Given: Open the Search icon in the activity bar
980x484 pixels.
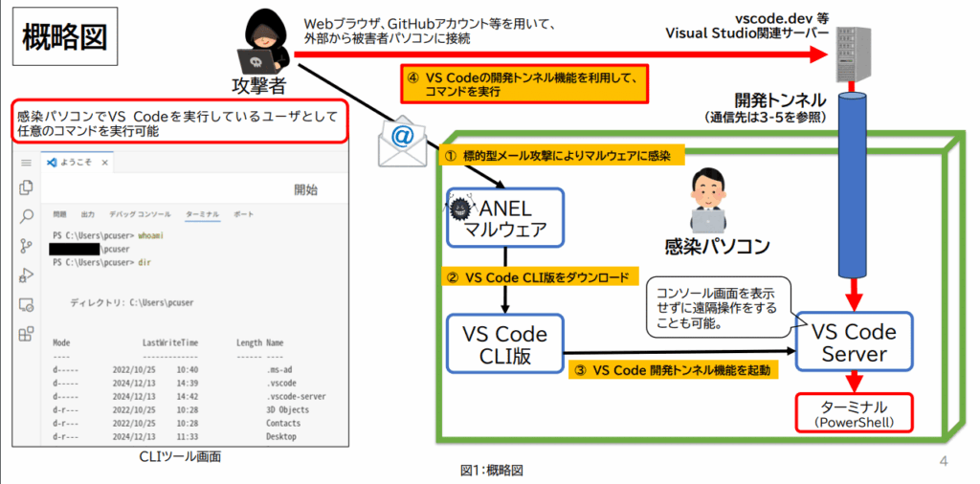Looking at the screenshot, I should pyautogui.click(x=26, y=217).
